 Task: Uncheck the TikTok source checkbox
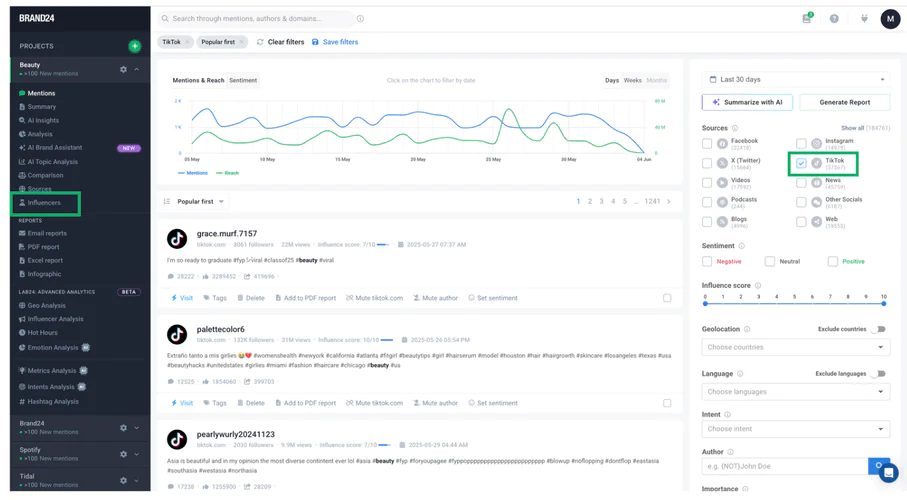(801, 163)
